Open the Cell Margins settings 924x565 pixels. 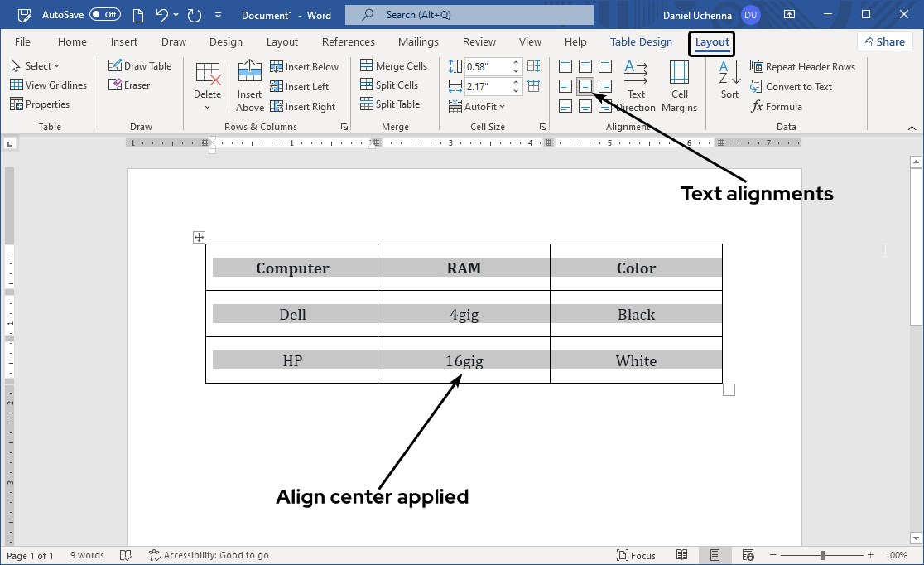(679, 85)
